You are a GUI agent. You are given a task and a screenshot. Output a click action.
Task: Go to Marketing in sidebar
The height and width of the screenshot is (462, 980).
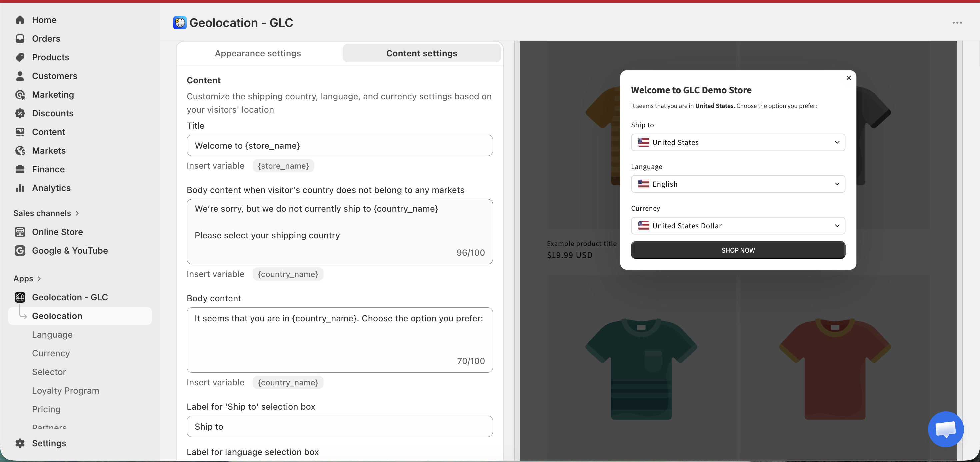tap(53, 94)
